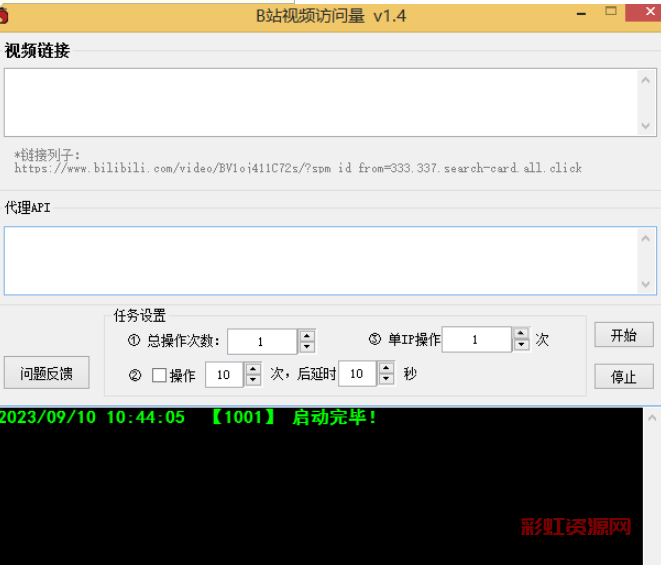The image size is (661, 565).
Task: Focus the 代理API text area
Action: [320, 260]
